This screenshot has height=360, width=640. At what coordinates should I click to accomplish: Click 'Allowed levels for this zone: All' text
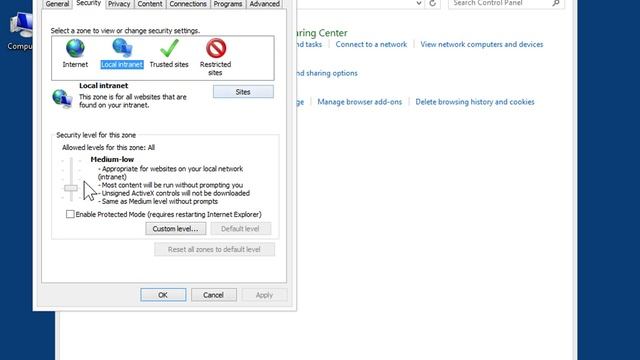coord(108,147)
